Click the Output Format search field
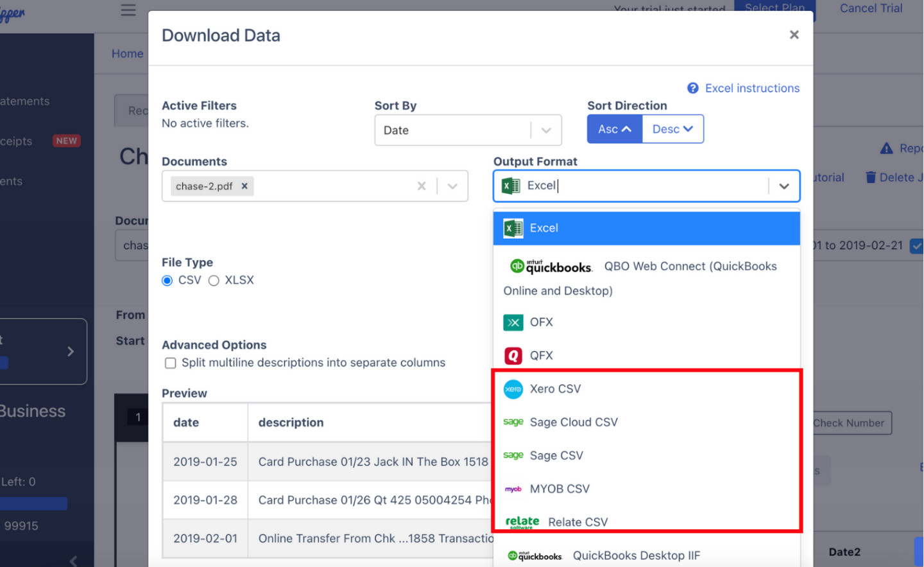The width and height of the screenshot is (924, 567). click(x=646, y=186)
